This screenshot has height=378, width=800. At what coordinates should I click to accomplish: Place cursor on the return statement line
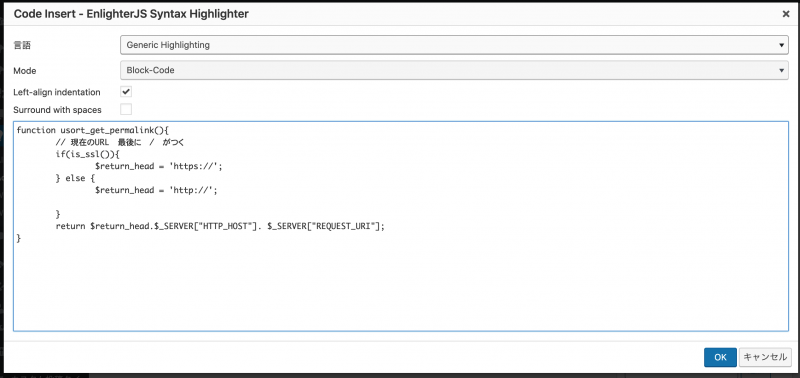219,226
